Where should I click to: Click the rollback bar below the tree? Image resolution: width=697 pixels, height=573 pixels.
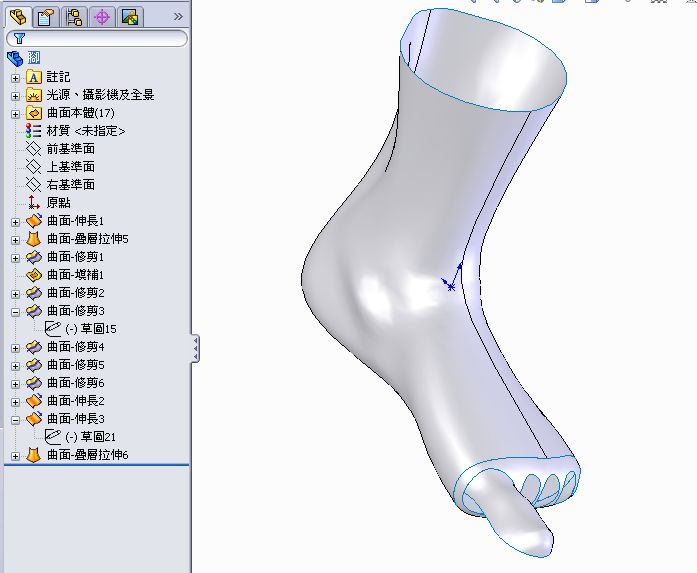[x=97, y=465]
